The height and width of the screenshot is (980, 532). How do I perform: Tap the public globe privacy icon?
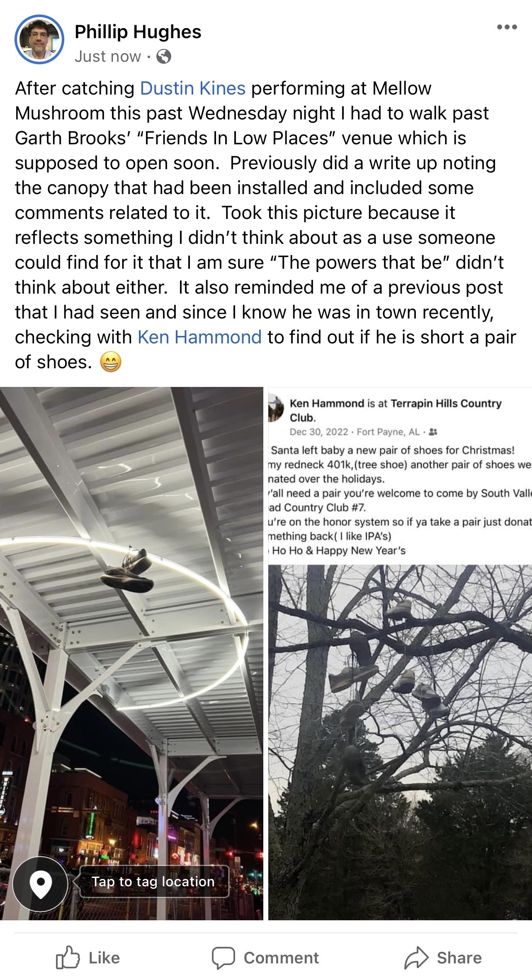pyautogui.click(x=163, y=56)
